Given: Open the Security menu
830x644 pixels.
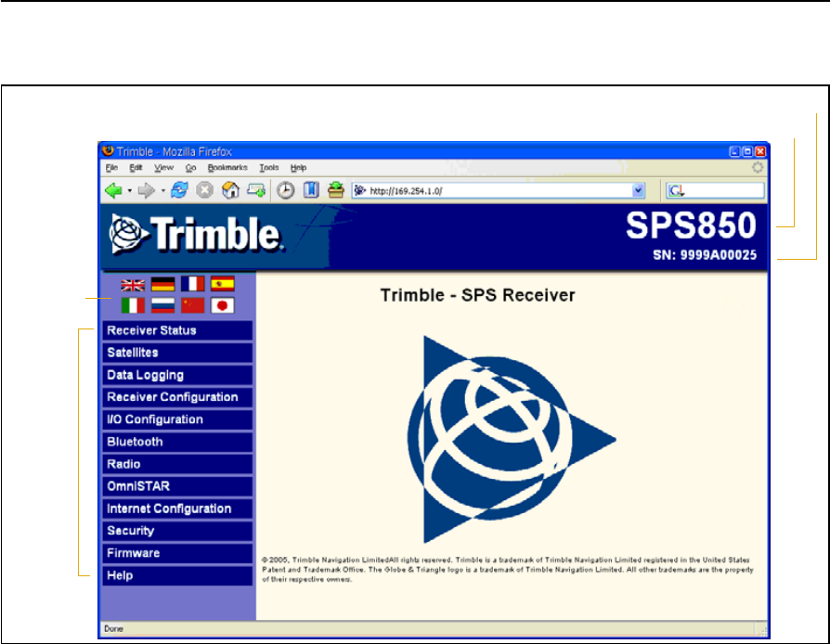Looking at the screenshot, I should 177,532.
